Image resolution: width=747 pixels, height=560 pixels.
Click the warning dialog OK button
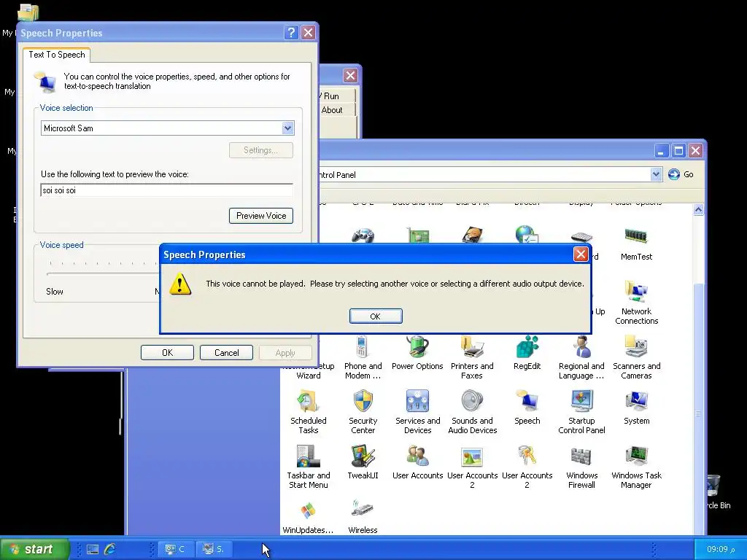[376, 316]
